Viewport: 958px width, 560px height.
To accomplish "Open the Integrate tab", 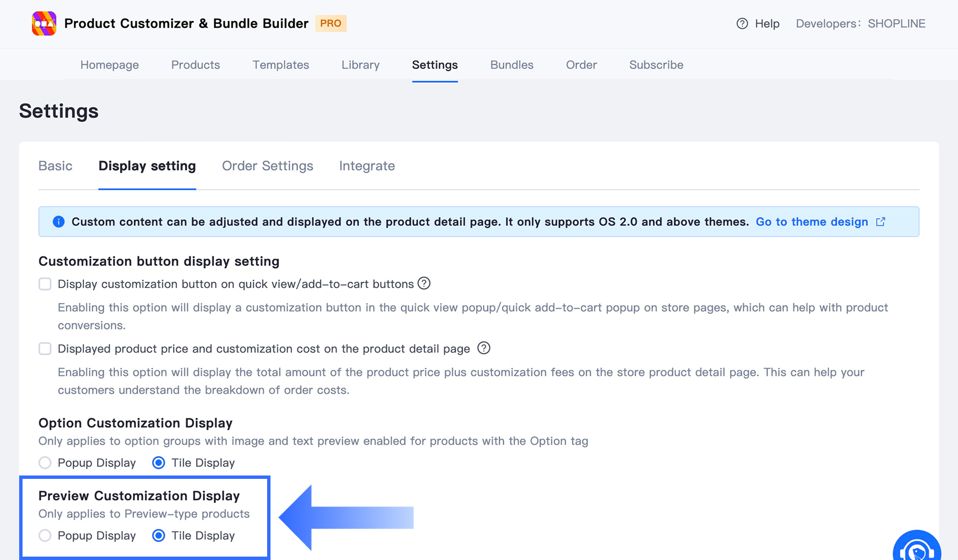I will coord(367,166).
